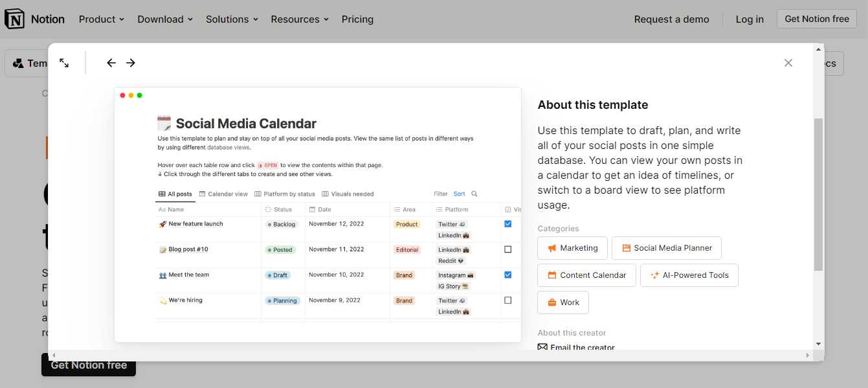Open the Product dropdown
This screenshot has height=388, width=868.
click(x=101, y=19)
